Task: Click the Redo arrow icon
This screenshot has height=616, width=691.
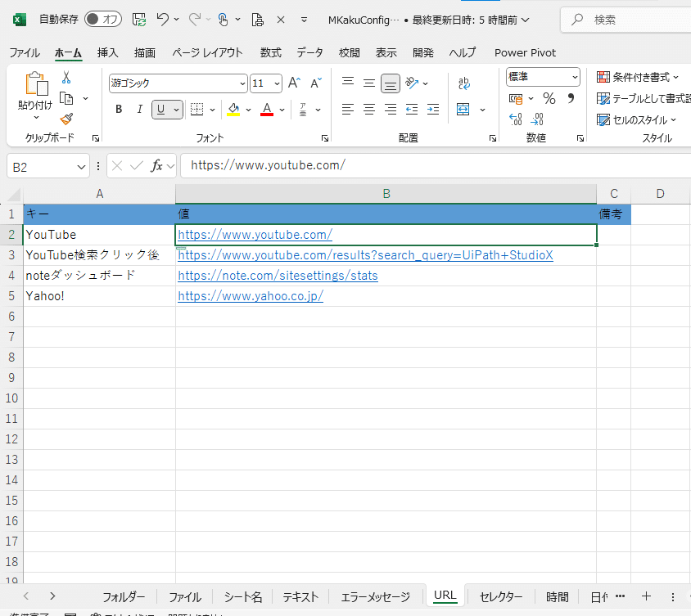Action: click(x=195, y=20)
